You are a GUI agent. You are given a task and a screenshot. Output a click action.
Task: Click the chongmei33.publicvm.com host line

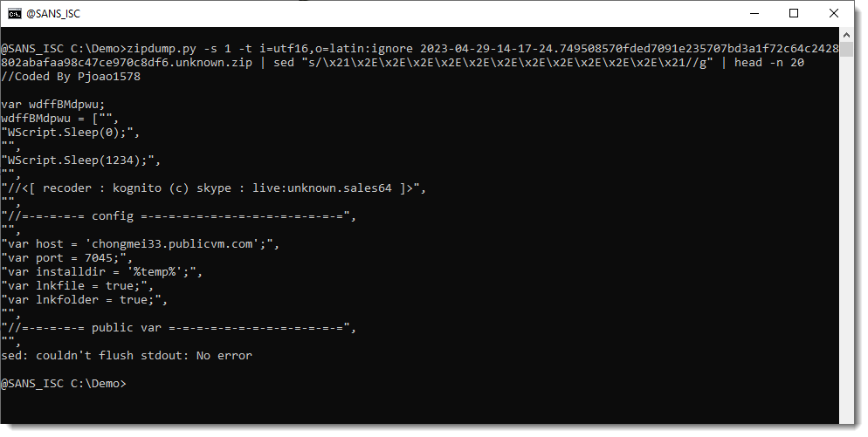click(x=141, y=244)
